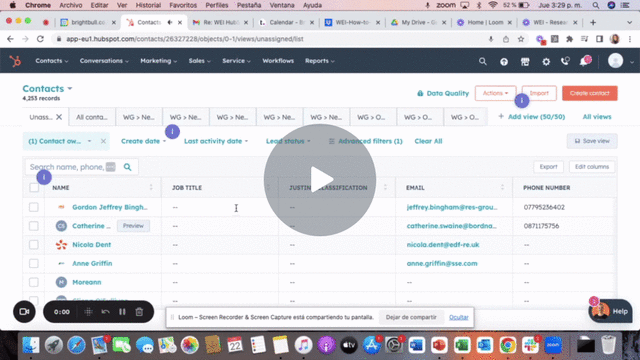Open the HubSpot notifications bell
The height and width of the screenshot is (360, 640).
[x=584, y=62]
